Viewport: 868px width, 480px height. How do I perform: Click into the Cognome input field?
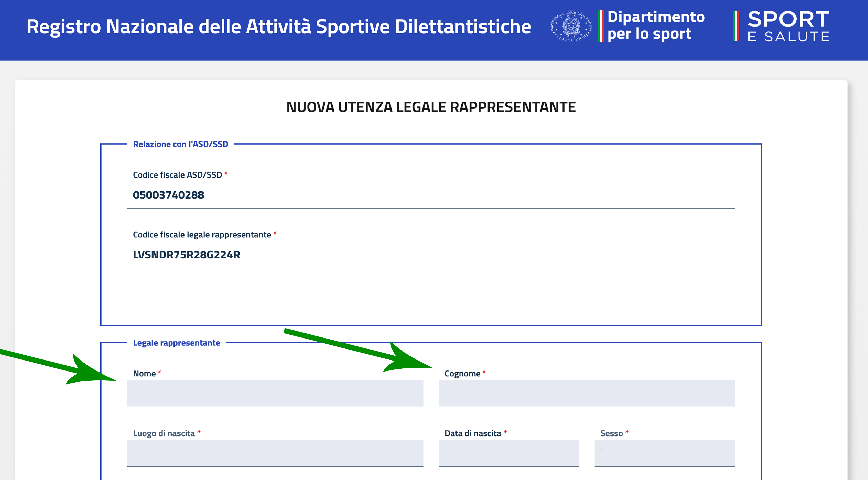click(586, 393)
